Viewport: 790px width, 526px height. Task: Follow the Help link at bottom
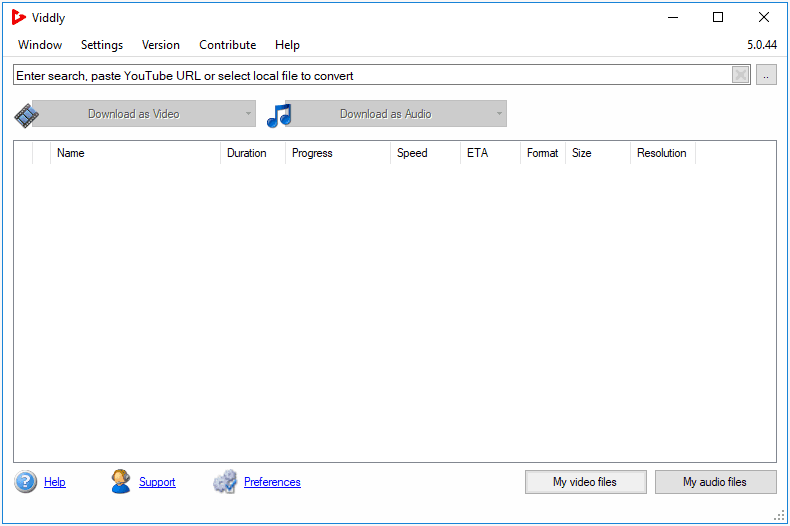pyautogui.click(x=55, y=482)
